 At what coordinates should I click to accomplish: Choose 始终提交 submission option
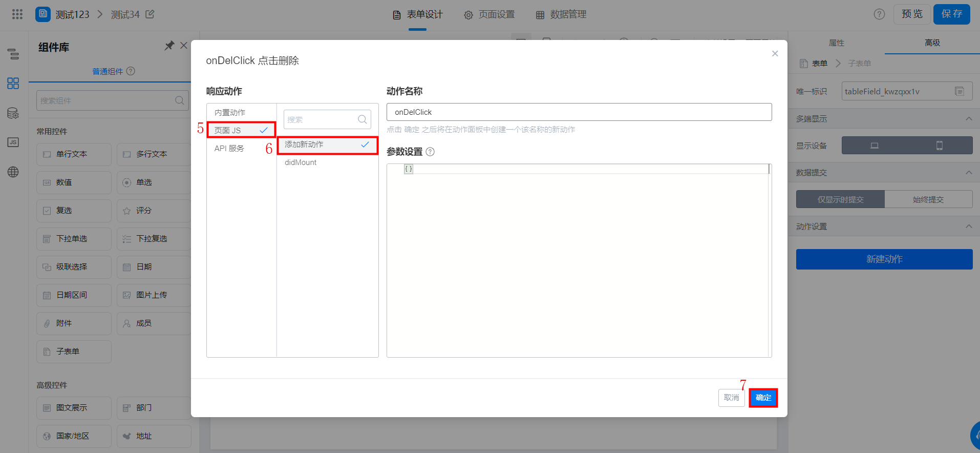tap(928, 199)
